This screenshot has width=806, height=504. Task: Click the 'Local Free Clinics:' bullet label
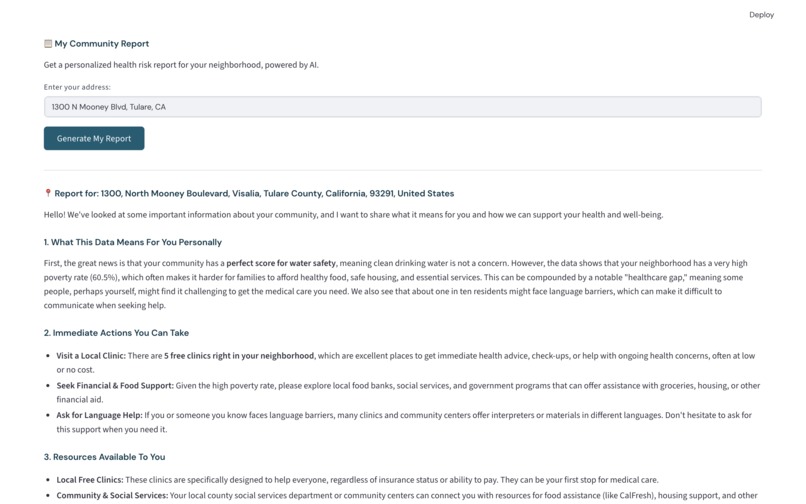coord(90,480)
